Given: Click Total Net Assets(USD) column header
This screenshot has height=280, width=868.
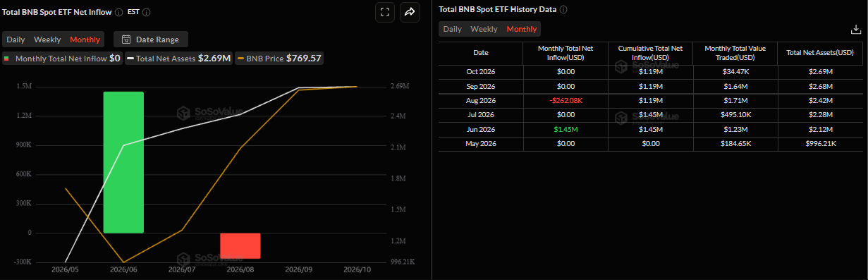Looking at the screenshot, I should (x=821, y=53).
